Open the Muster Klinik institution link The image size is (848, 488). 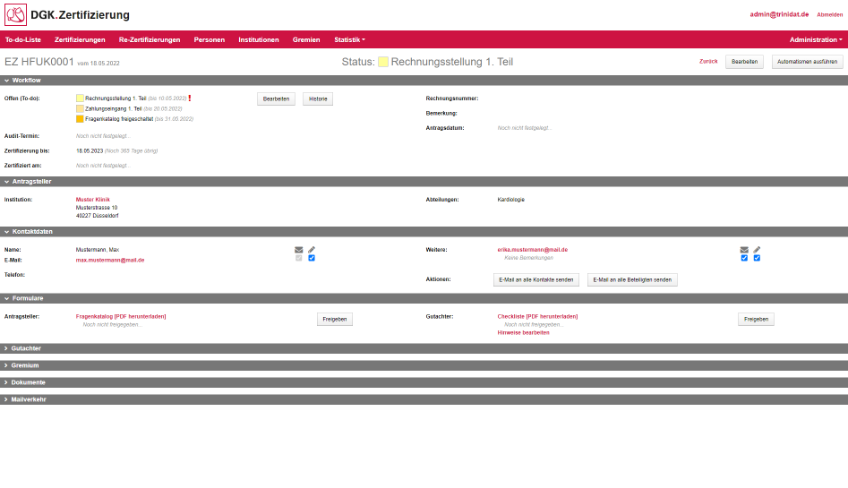click(92, 200)
